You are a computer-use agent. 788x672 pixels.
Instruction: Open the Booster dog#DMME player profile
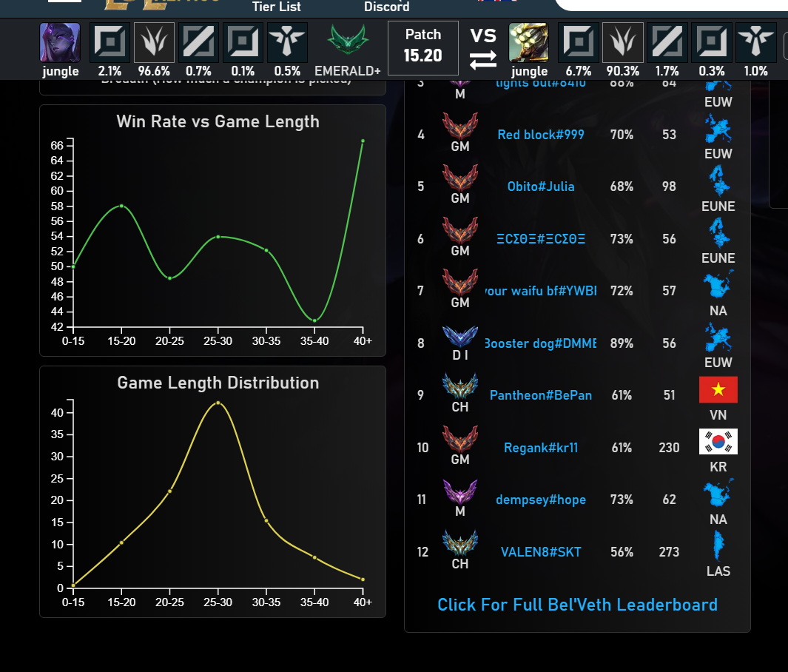(x=541, y=343)
